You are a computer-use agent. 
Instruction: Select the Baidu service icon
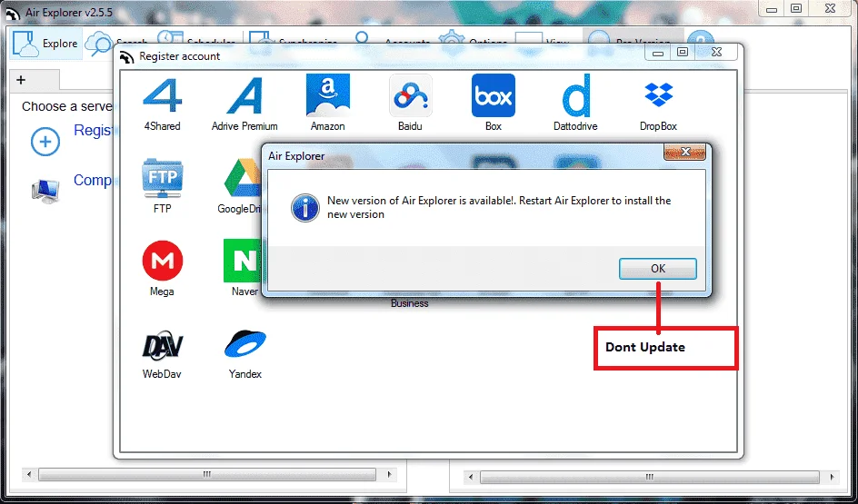(x=411, y=96)
